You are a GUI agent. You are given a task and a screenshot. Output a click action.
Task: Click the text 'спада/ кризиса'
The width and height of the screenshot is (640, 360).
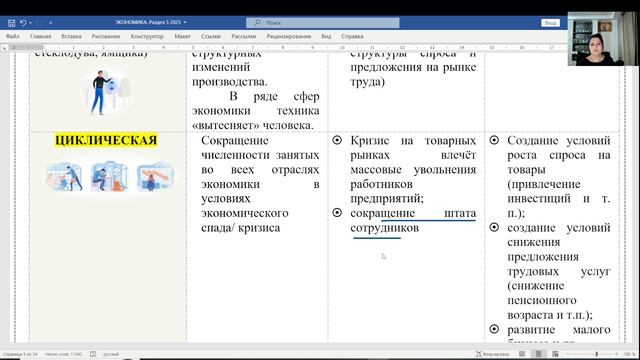[x=240, y=228]
